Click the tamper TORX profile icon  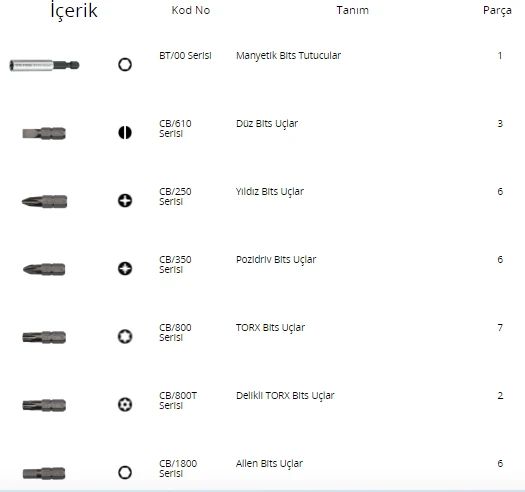[x=125, y=404]
